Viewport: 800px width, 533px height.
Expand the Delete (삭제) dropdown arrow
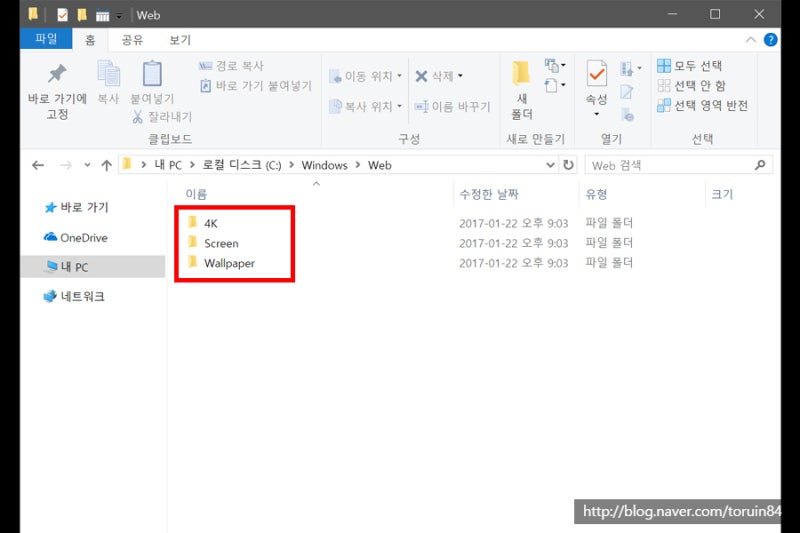tap(460, 76)
